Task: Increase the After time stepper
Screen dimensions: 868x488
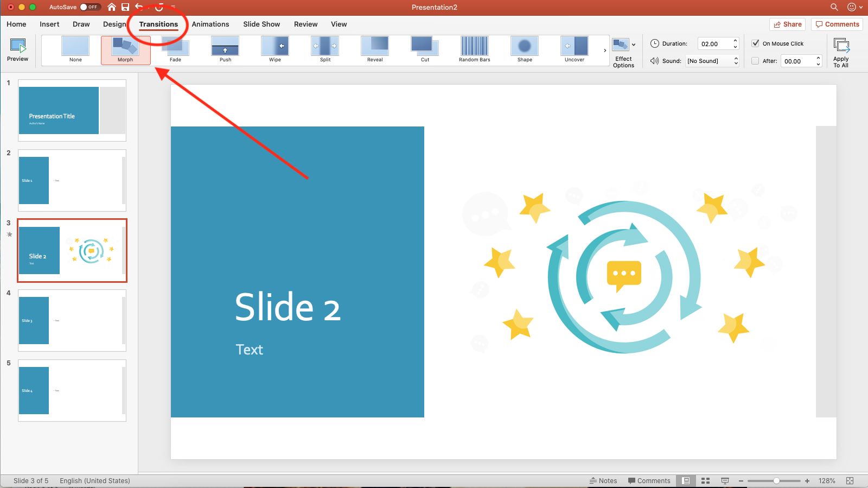Action: (818, 58)
